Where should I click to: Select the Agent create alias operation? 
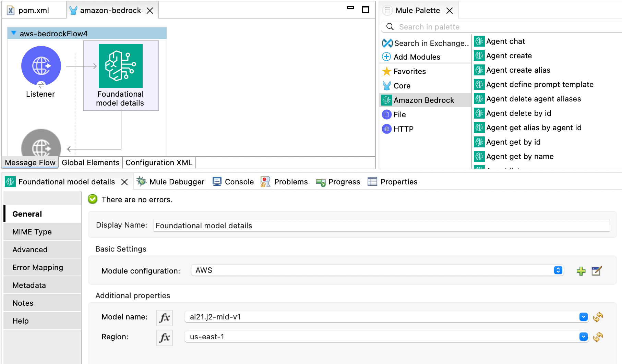(512, 70)
